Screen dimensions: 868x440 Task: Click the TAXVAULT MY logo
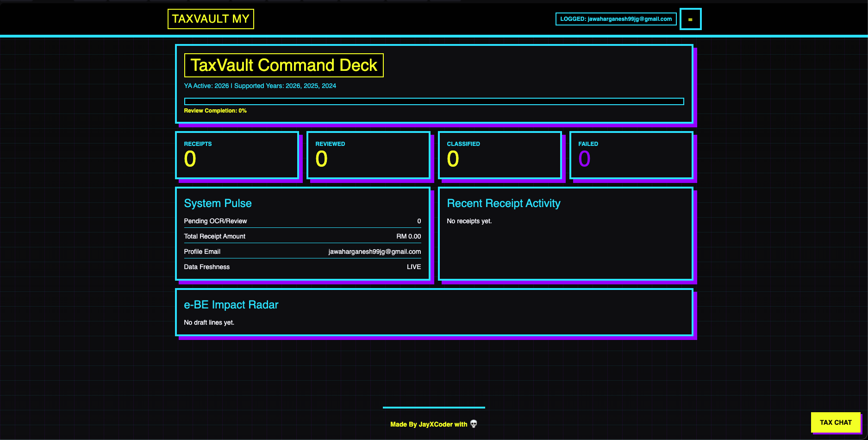coord(211,19)
